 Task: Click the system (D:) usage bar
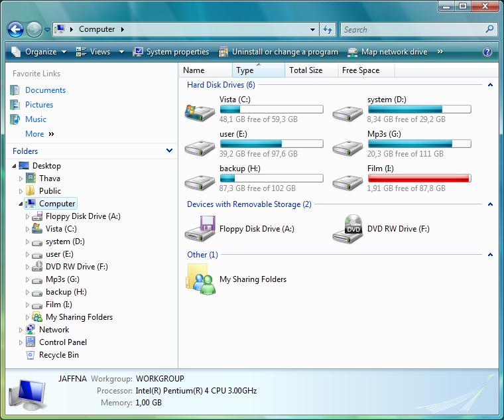pos(420,109)
